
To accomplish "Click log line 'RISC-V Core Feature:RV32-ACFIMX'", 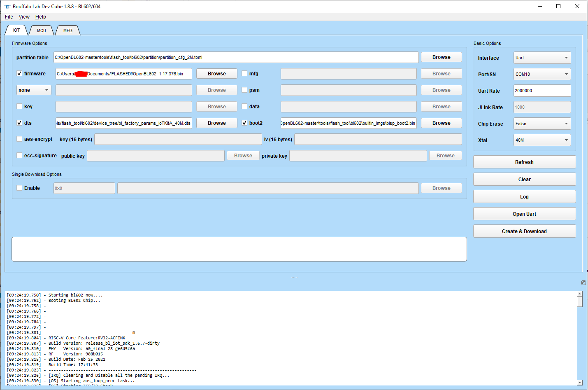I will [x=66, y=338].
